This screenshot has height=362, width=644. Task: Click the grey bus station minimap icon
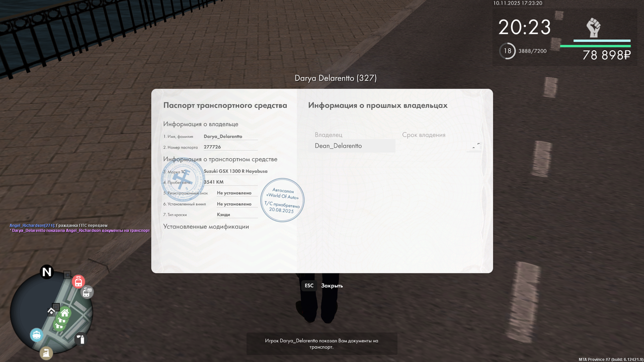click(87, 292)
